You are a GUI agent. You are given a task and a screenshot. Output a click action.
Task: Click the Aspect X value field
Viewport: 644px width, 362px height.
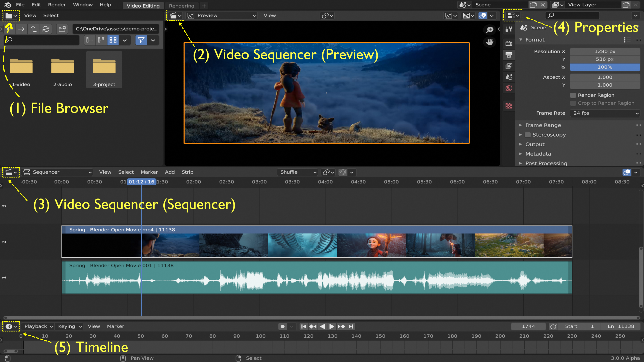click(605, 77)
